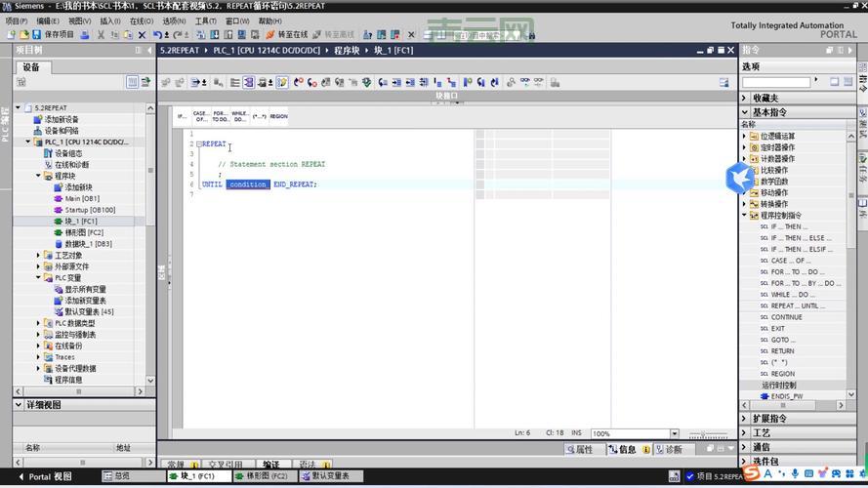Click the delete (X) icon in the main toolbar
The image size is (868, 488).
tap(143, 34)
